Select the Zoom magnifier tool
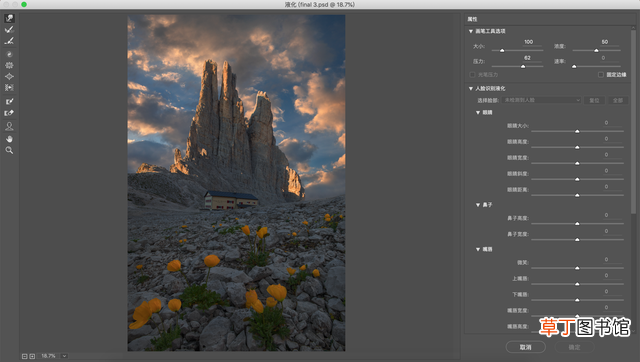 (9, 150)
